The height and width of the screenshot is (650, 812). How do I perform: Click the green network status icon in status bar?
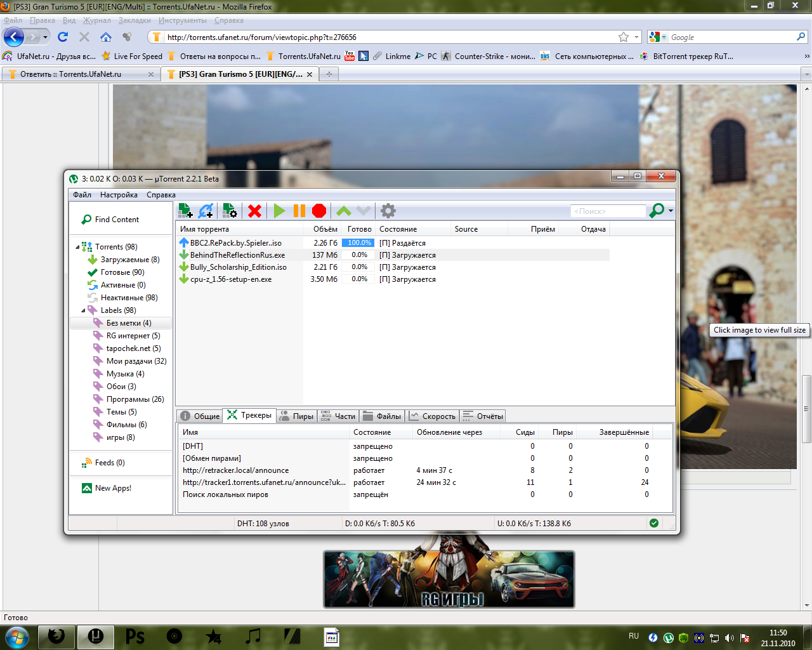(x=654, y=523)
